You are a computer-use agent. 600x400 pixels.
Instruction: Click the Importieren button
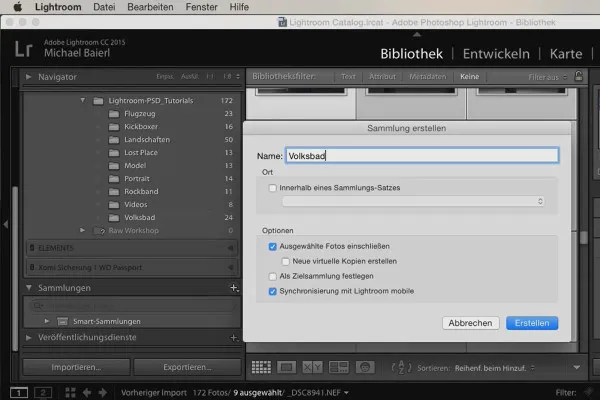click(x=77, y=367)
